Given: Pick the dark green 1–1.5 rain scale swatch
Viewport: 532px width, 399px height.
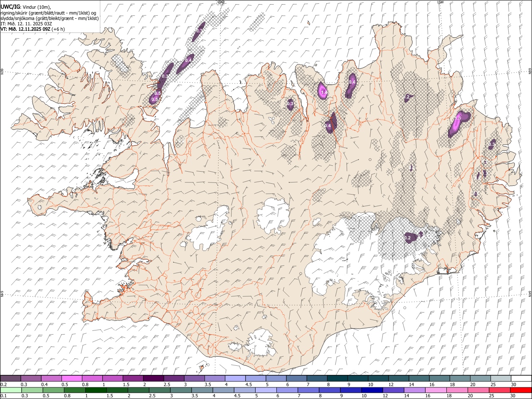Looking at the screenshot, I should coord(96,390).
